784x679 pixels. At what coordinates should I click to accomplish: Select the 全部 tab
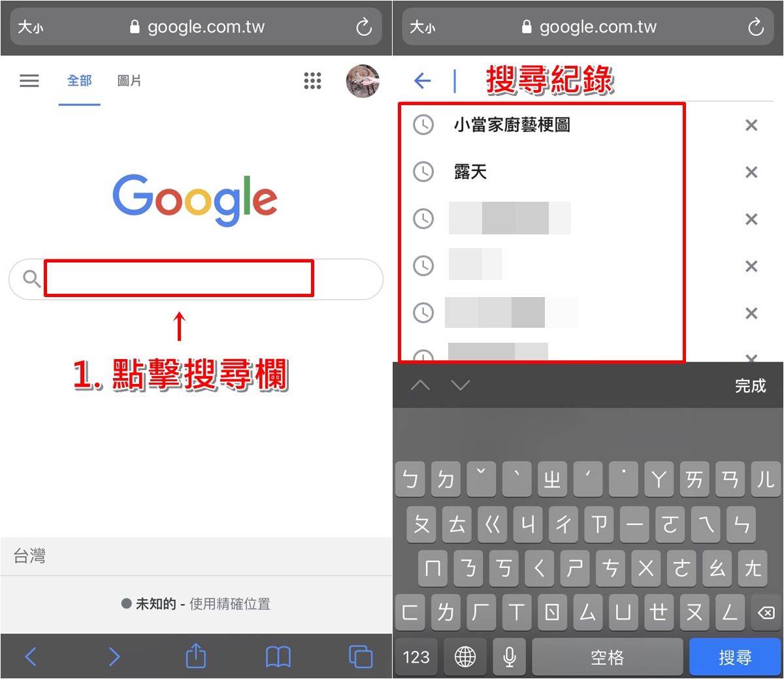click(80, 81)
